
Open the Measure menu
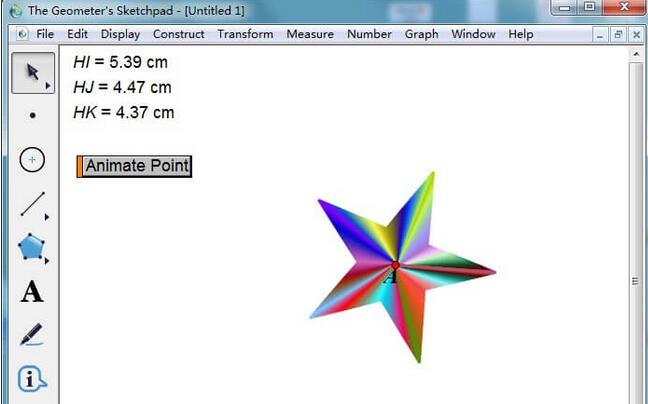coord(310,34)
